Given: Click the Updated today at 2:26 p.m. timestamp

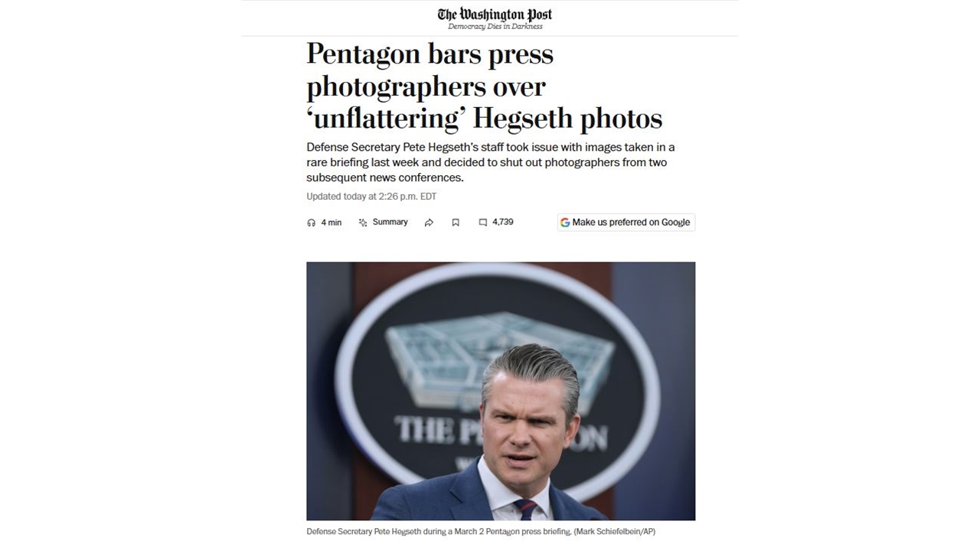Looking at the screenshot, I should pyautogui.click(x=371, y=197).
